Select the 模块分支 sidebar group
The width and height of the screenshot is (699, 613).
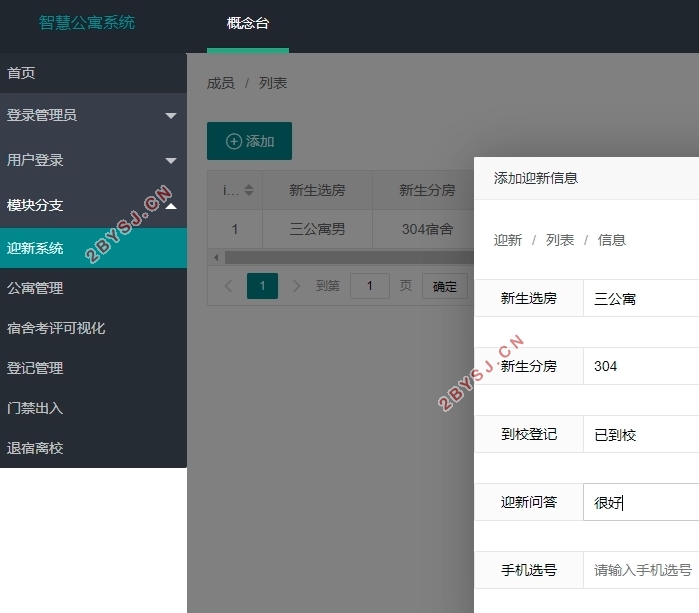(93, 205)
